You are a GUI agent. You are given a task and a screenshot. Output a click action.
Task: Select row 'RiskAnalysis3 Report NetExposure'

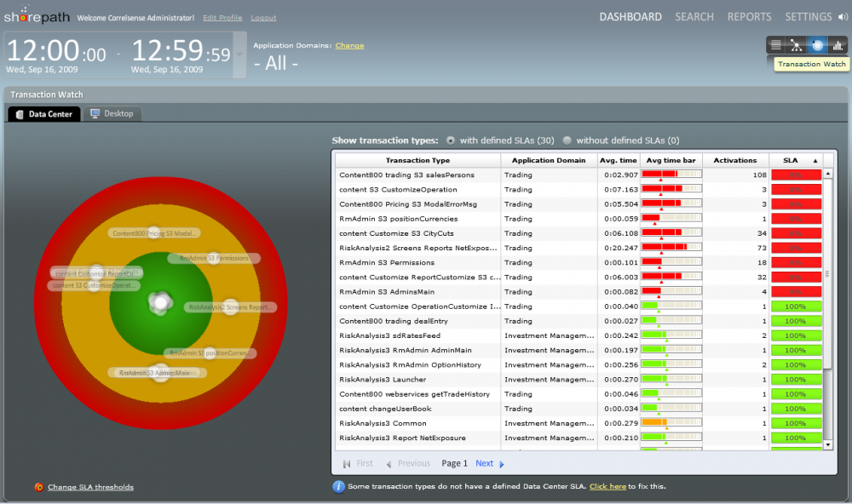579,438
